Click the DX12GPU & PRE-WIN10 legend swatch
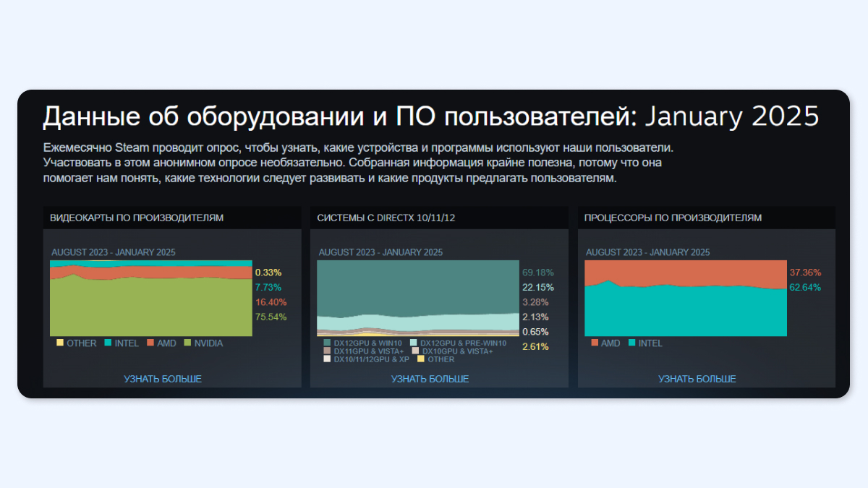 414,343
